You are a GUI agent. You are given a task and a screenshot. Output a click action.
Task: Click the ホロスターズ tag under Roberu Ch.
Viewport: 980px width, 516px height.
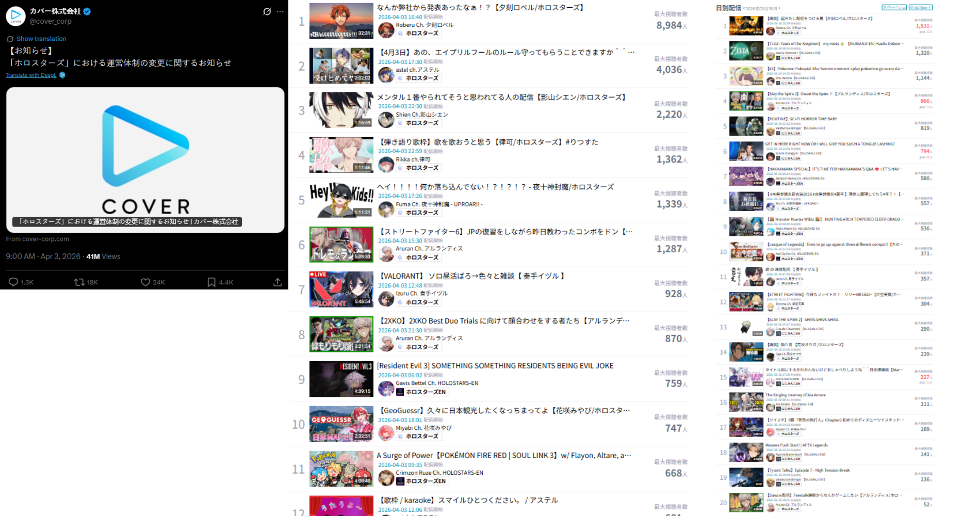click(419, 34)
